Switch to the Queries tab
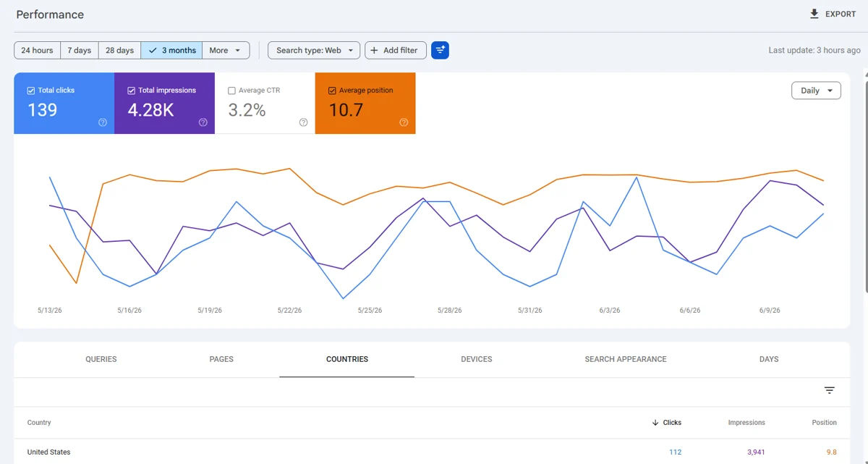The height and width of the screenshot is (464, 868). tap(101, 359)
